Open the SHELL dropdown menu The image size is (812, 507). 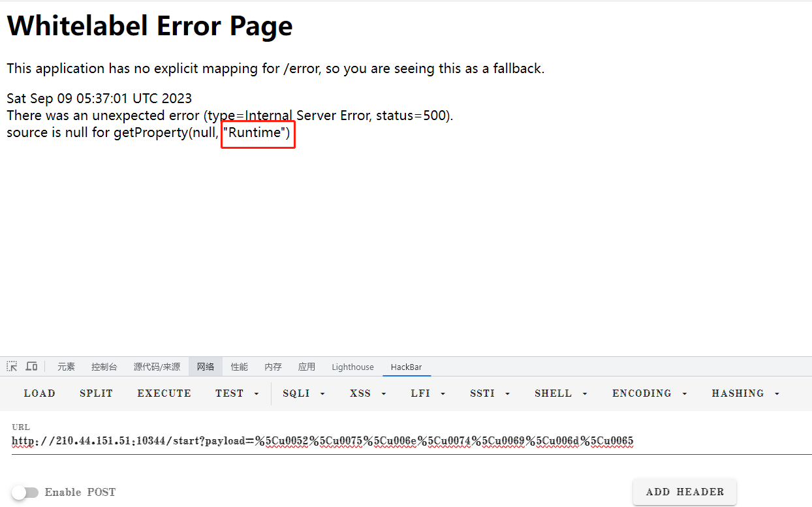561,393
